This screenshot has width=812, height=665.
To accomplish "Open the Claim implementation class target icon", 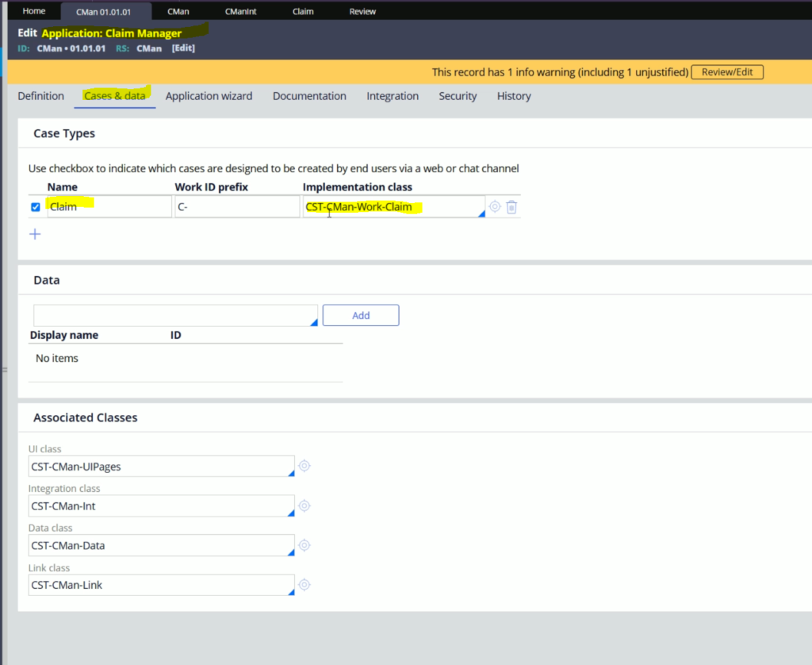I will coord(495,206).
